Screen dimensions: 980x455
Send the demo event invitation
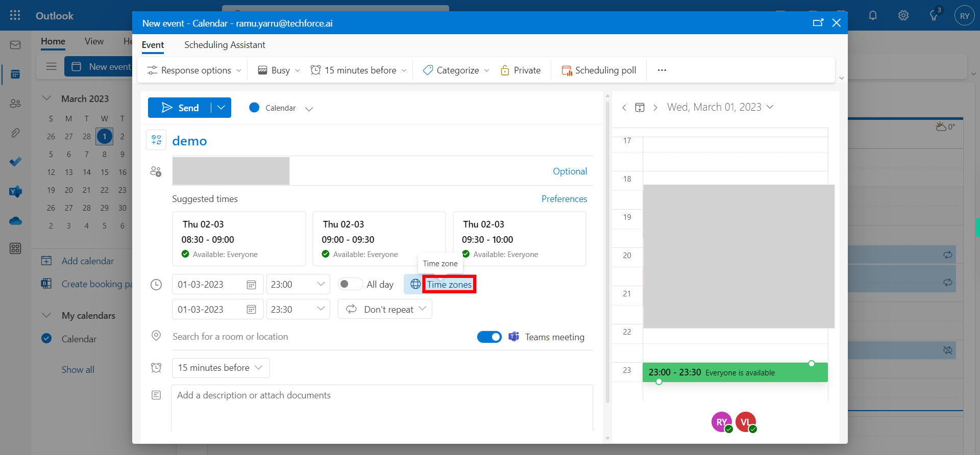tap(180, 108)
